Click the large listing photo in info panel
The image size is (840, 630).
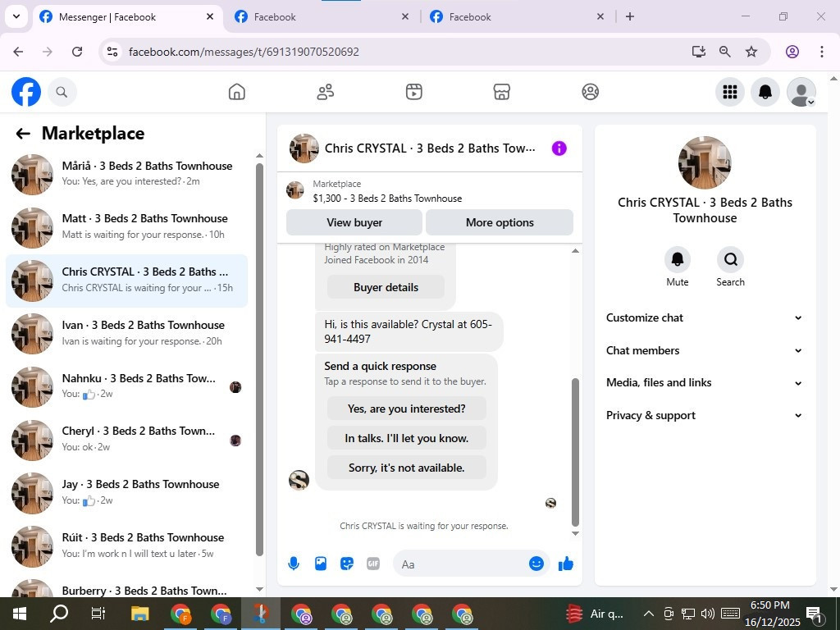pyautogui.click(x=705, y=163)
